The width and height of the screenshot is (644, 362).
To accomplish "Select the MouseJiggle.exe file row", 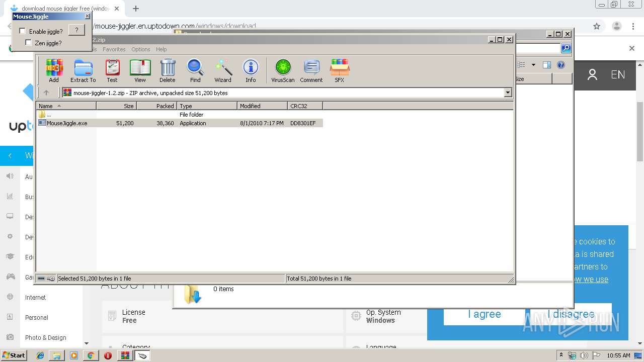I will [x=180, y=123].
